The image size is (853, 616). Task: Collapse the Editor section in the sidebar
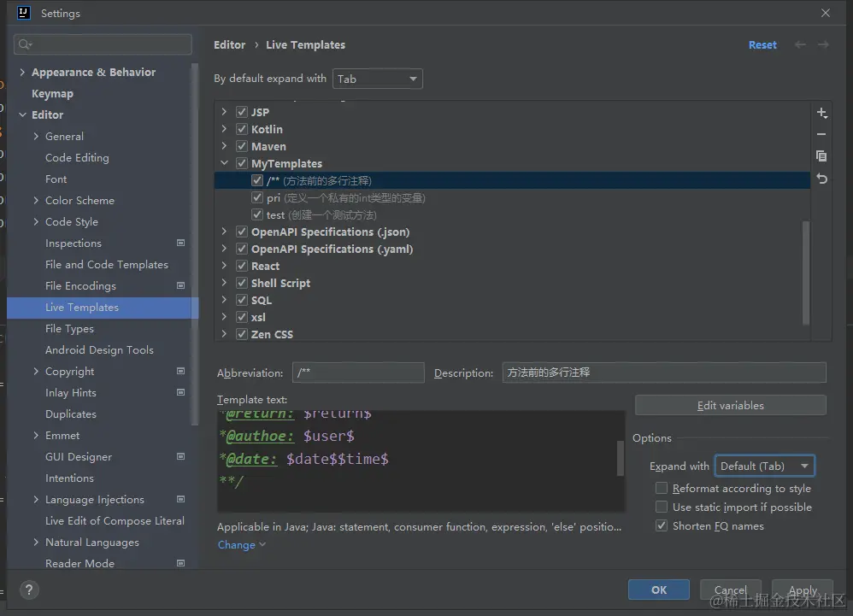point(22,114)
